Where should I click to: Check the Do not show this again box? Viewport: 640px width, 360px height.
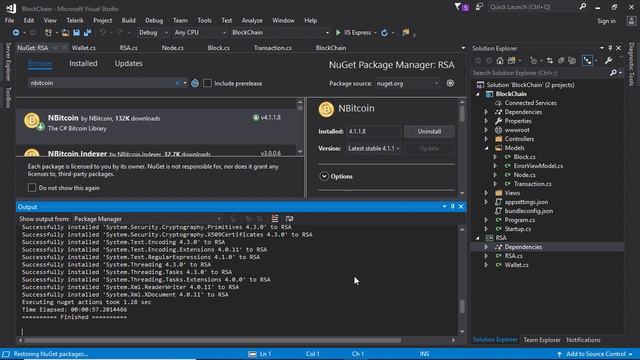tap(32, 188)
